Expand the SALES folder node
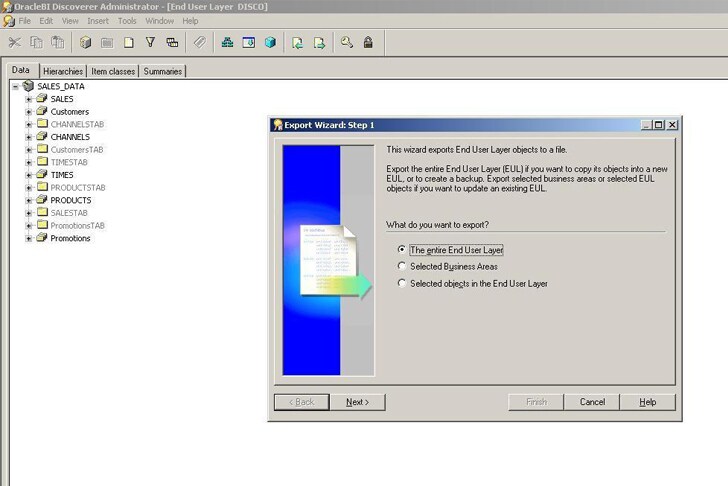Screen dimensions: 728x486 29,99
